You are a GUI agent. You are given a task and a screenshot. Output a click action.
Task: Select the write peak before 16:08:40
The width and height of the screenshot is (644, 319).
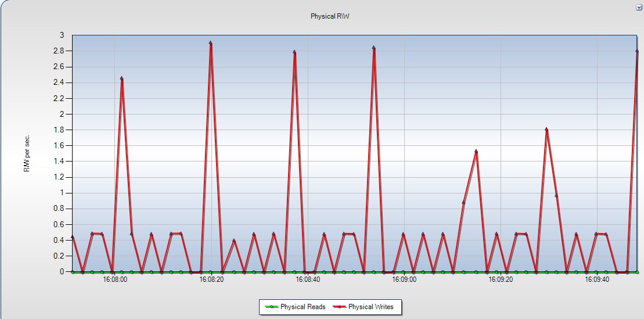pyautogui.click(x=294, y=52)
